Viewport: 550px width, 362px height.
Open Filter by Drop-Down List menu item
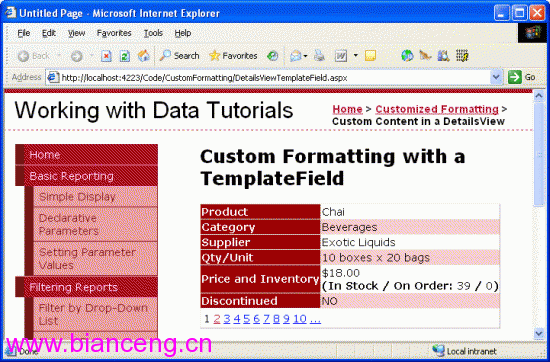[x=95, y=314]
